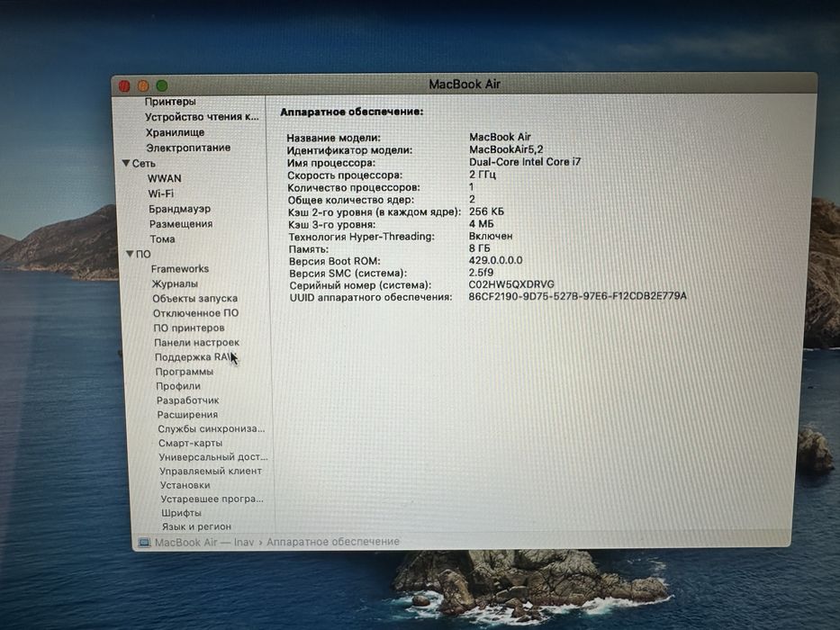Select model identifier value MacBookAir5,2
This screenshot has height=630, width=840.
tap(506, 149)
